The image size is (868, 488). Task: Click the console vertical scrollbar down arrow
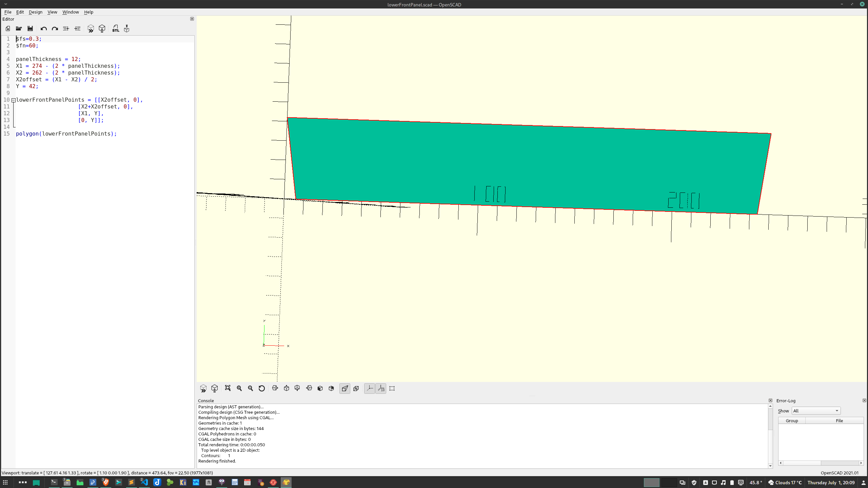(770, 466)
